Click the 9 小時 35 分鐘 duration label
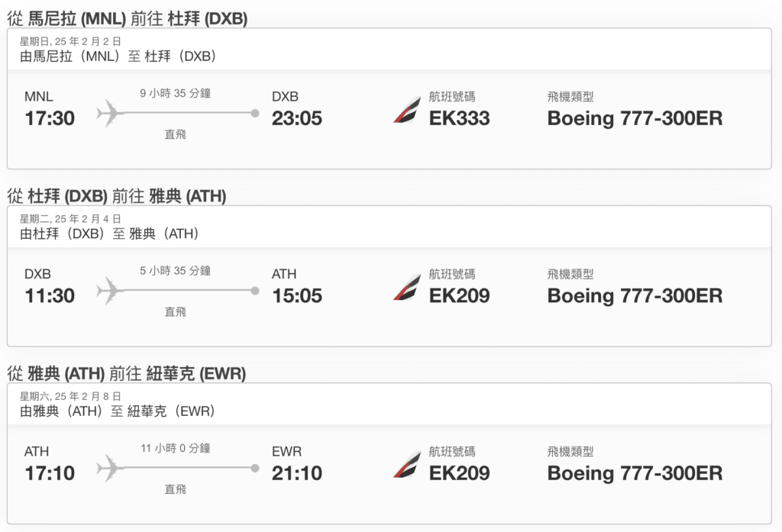The height and width of the screenshot is (532, 782). [175, 93]
